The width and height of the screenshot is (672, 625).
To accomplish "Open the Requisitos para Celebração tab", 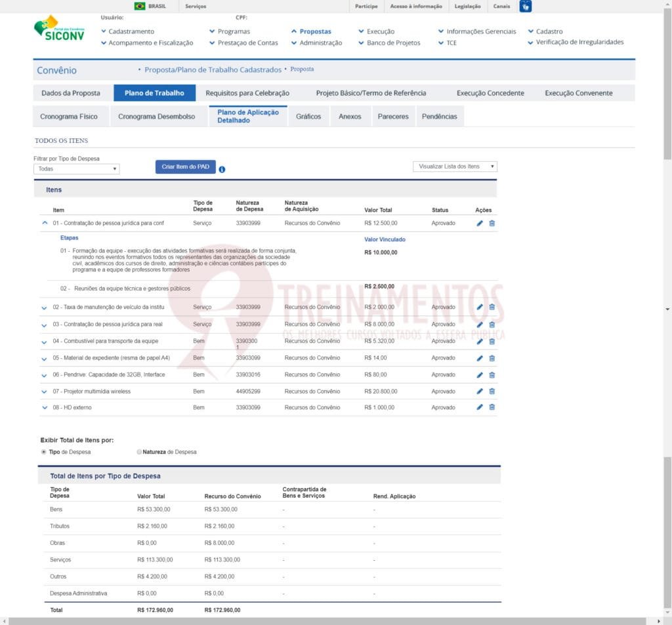I will coord(247,93).
